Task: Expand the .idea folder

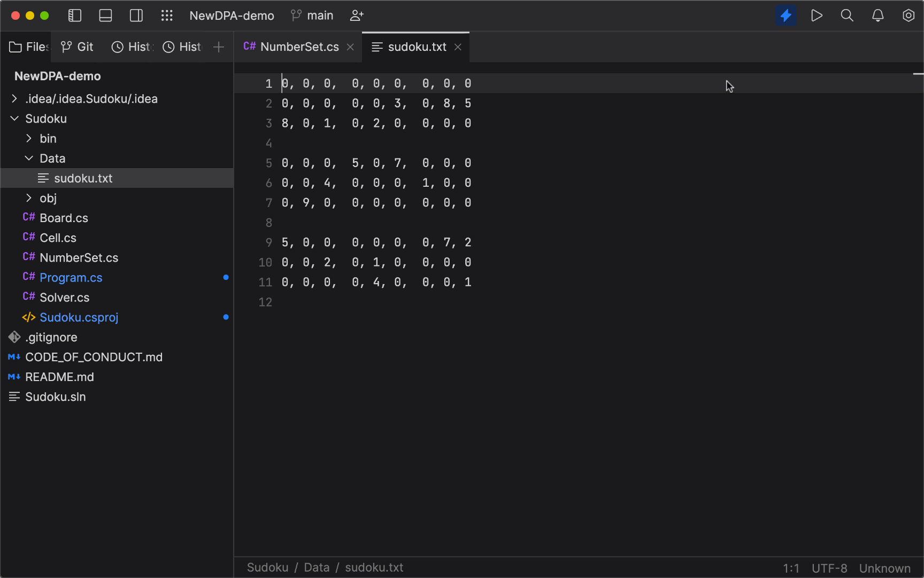Action: (x=13, y=98)
